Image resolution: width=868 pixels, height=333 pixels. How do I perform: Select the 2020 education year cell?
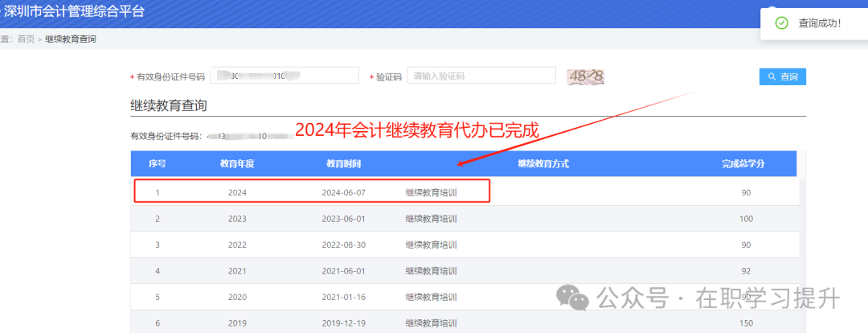click(237, 297)
